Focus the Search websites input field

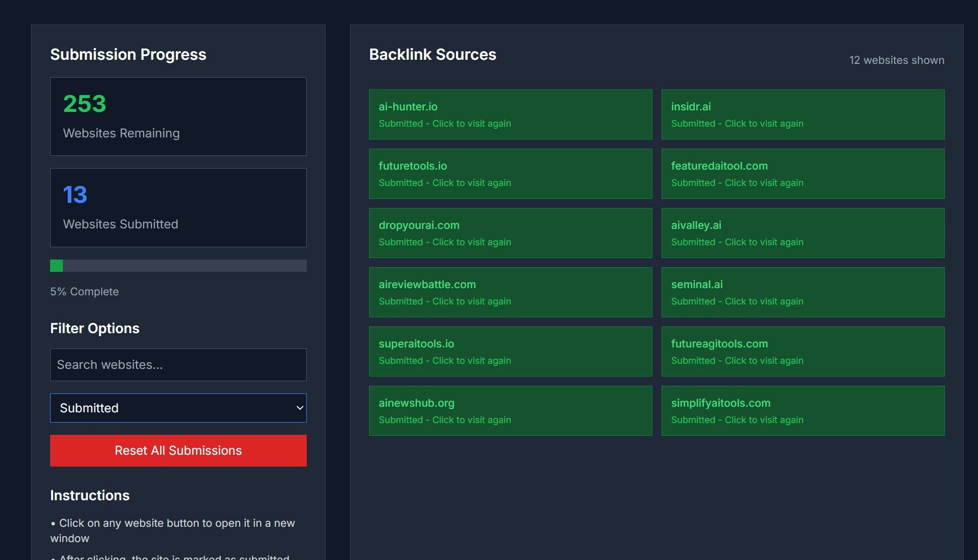178,365
